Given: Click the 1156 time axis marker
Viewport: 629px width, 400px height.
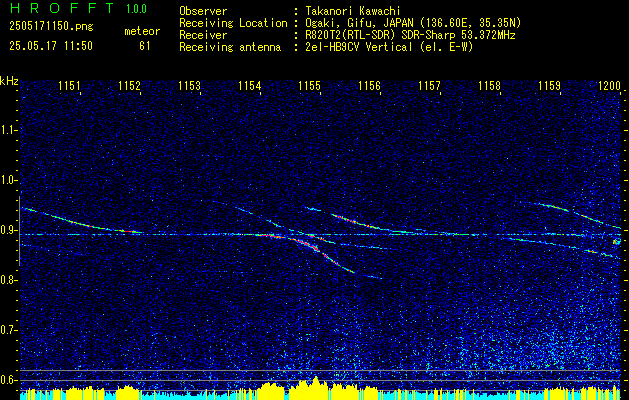Looking at the screenshot, I should click(x=369, y=85).
